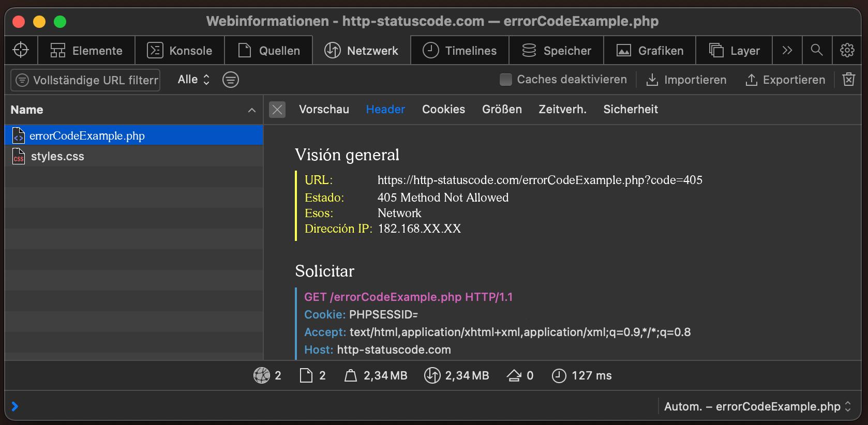868x425 pixels.
Task: Toggle sort order on Name column header
Action: pos(134,110)
